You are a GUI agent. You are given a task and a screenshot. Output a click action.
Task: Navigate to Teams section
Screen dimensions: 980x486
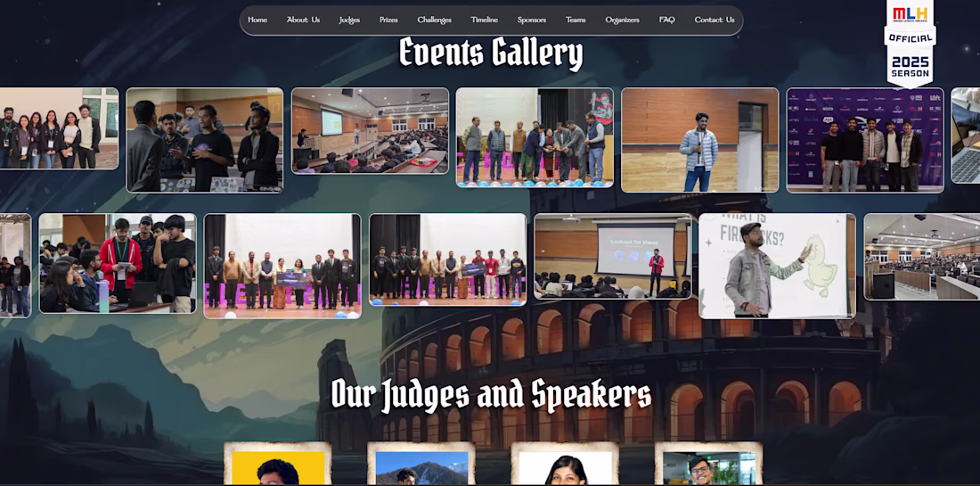point(576,20)
